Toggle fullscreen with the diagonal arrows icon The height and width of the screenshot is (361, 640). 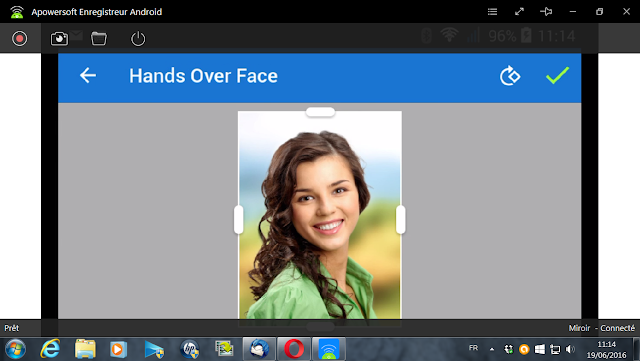click(519, 11)
